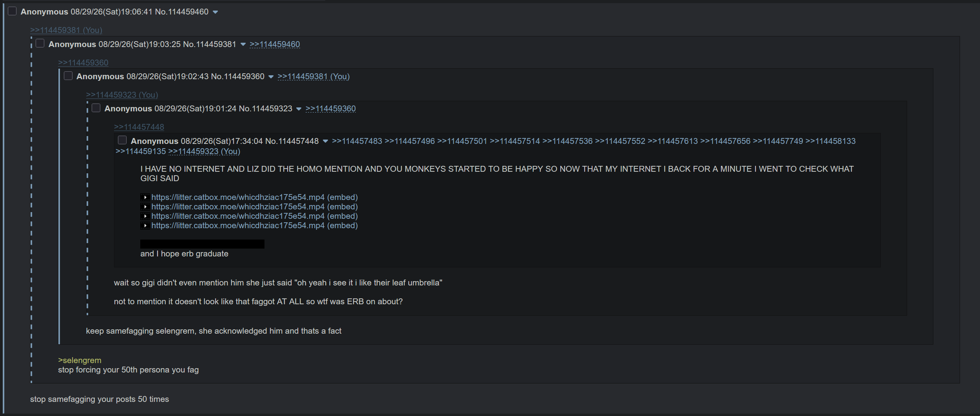Play the first catbox mp4 embed icon

[x=145, y=197]
